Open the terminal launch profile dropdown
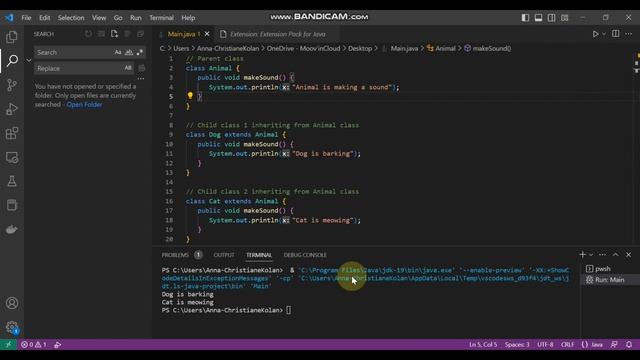640x360 pixels. [591, 255]
